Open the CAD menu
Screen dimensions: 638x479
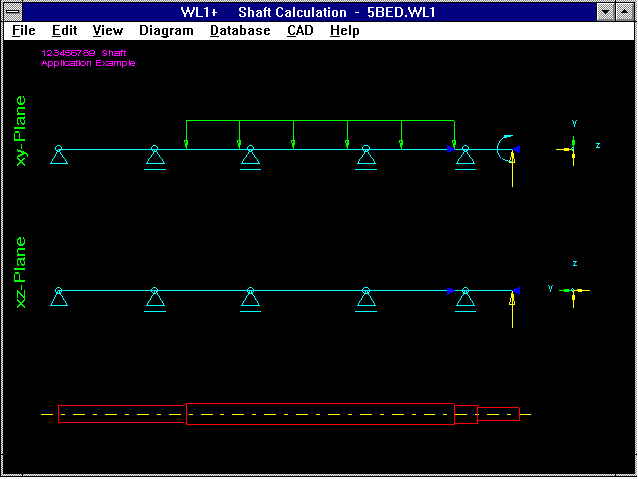(300, 31)
